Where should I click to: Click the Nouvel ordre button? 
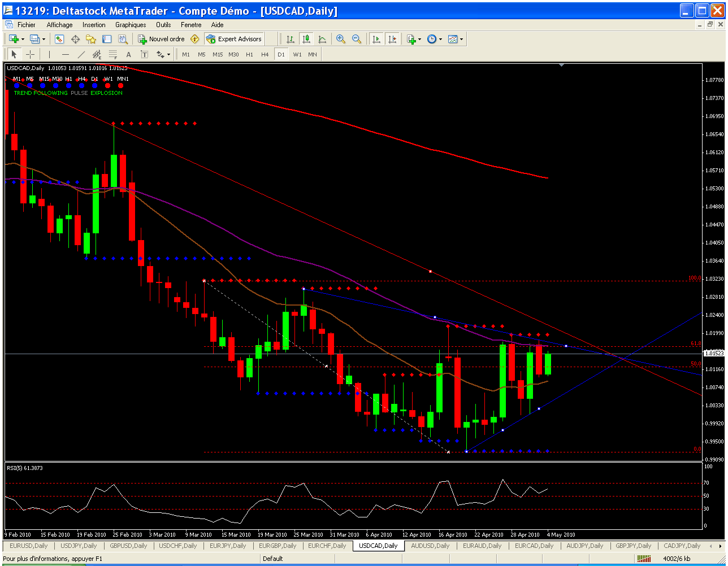coord(161,39)
